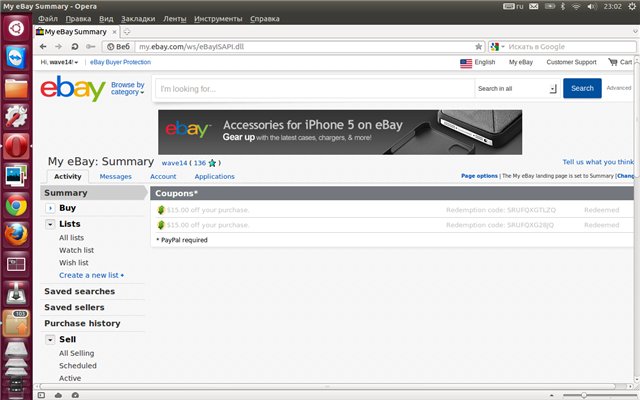
Task: Open Bluetooth indicator in top panel
Action: [563, 6]
